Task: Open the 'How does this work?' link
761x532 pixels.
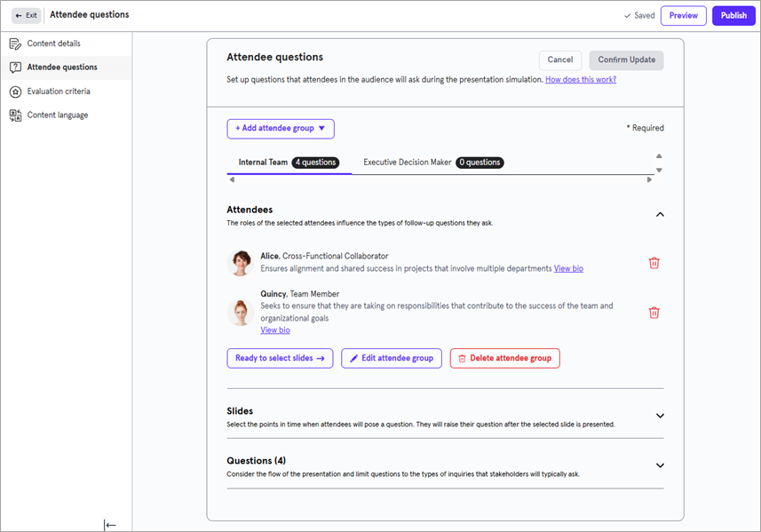Action: [581, 80]
